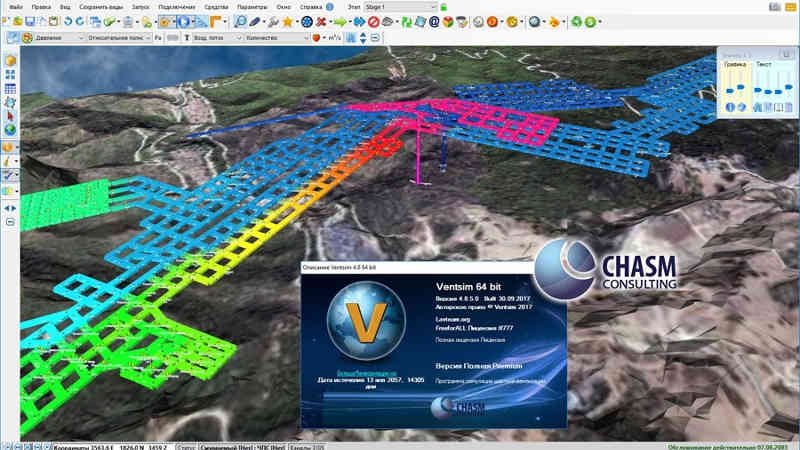The image size is (800, 450).
Task: Click the settings gear sidebar icon
Action: (x=10, y=102)
